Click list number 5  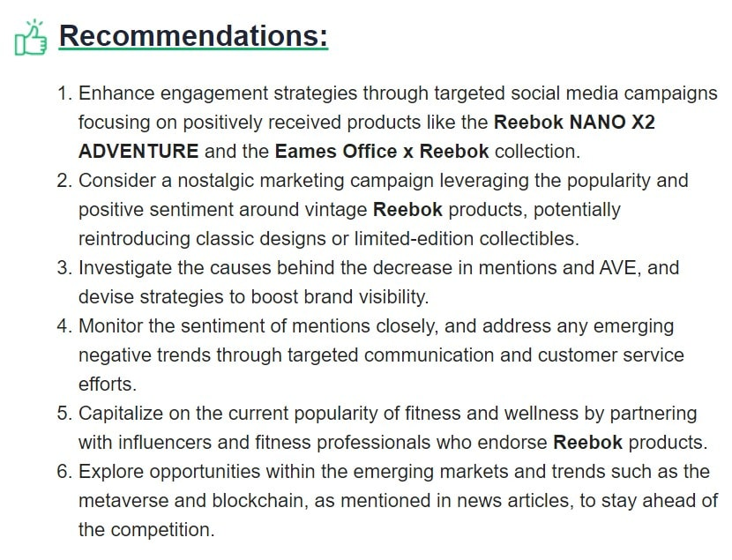pyautogui.click(x=64, y=414)
